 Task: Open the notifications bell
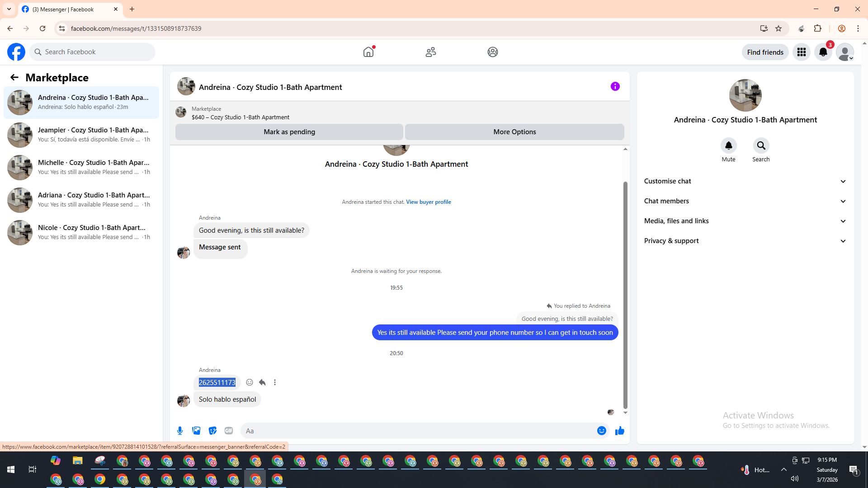pyautogui.click(x=823, y=52)
